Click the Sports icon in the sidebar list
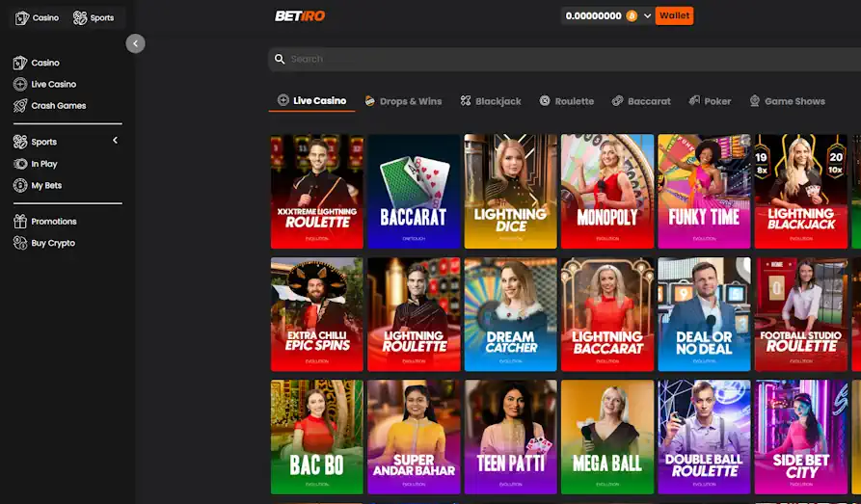861x504 pixels. coord(20,142)
